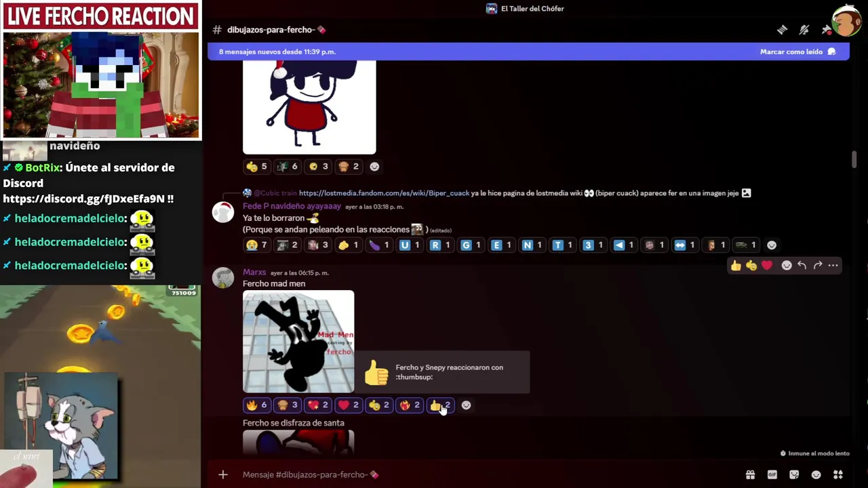Open gift Nitro icon in message bar
This screenshot has height=488, width=868.
pos(750,474)
